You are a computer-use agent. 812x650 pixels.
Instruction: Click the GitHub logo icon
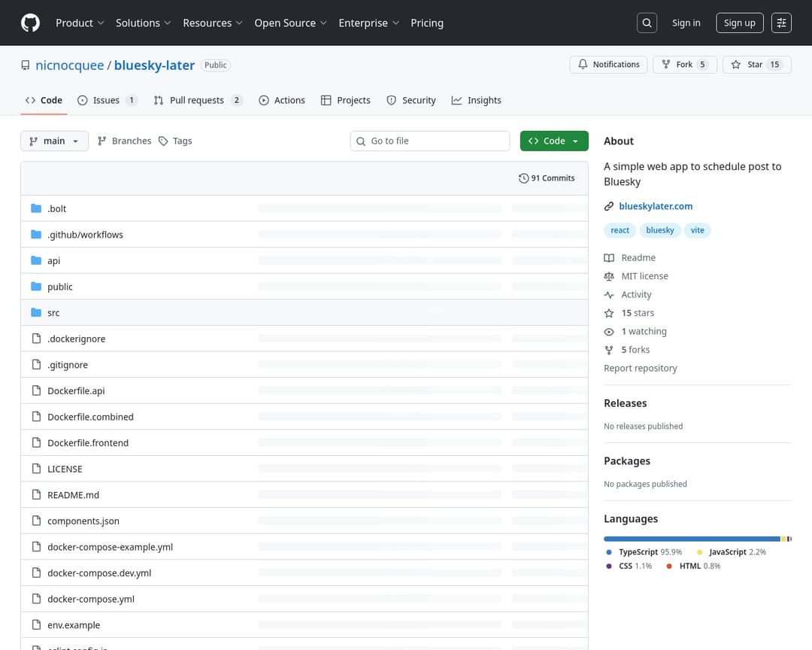(x=30, y=23)
